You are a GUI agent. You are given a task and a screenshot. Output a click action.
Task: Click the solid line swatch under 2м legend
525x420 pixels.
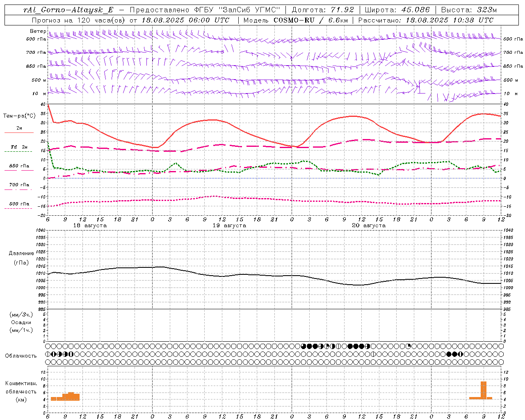coord(19,133)
